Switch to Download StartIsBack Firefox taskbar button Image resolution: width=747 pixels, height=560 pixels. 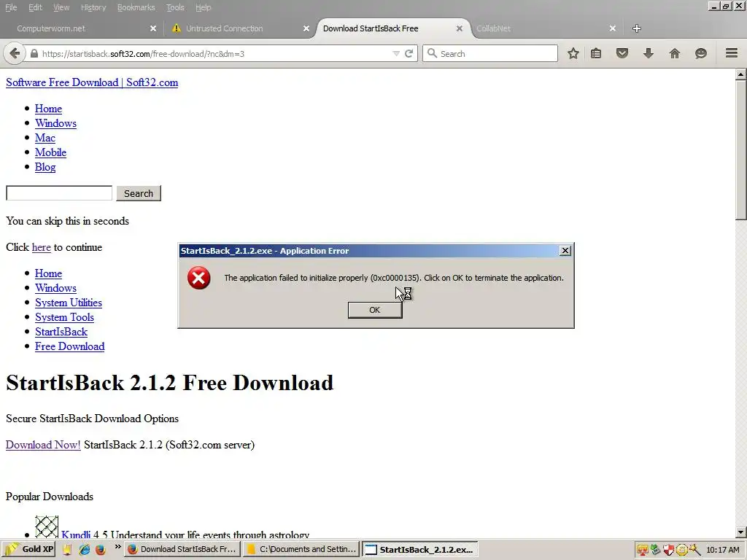pos(182,550)
